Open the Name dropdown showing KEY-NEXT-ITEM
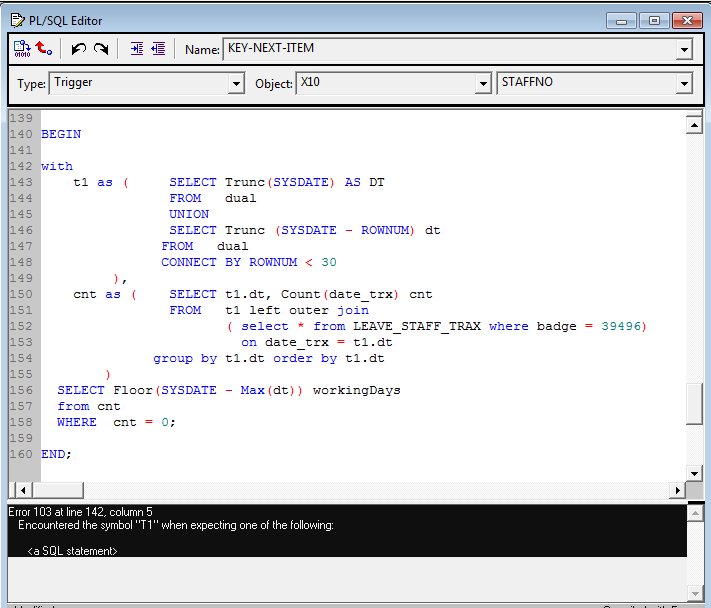The width and height of the screenshot is (711, 608). pyautogui.click(x=684, y=49)
